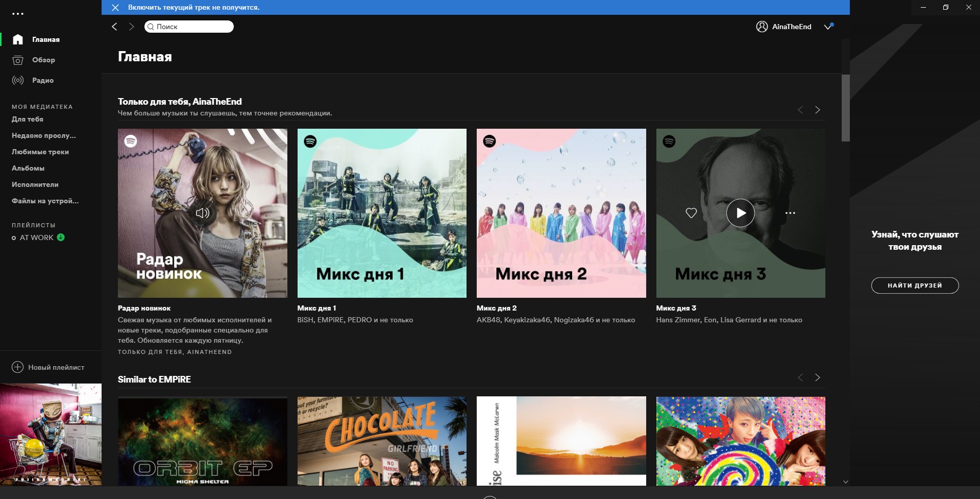Click the Обзор browse icon

tap(18, 60)
